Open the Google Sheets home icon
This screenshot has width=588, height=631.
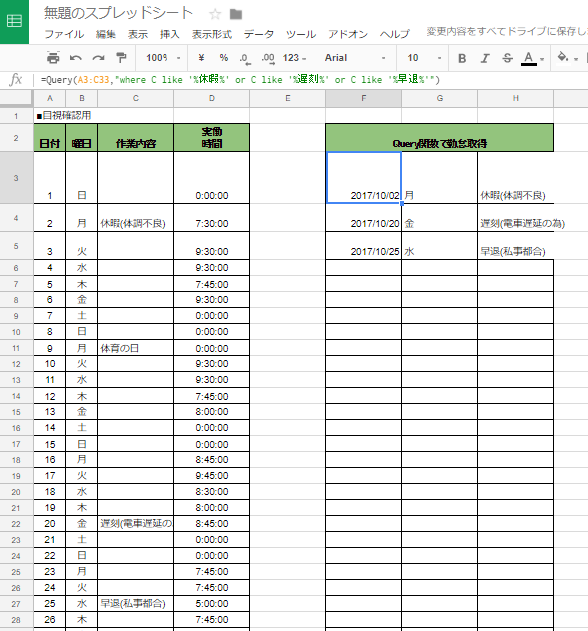[14, 21]
